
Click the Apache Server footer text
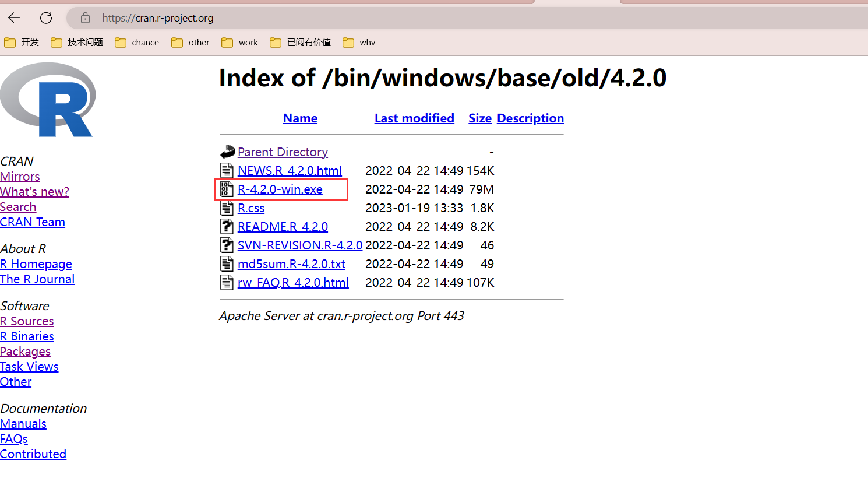pyautogui.click(x=341, y=316)
